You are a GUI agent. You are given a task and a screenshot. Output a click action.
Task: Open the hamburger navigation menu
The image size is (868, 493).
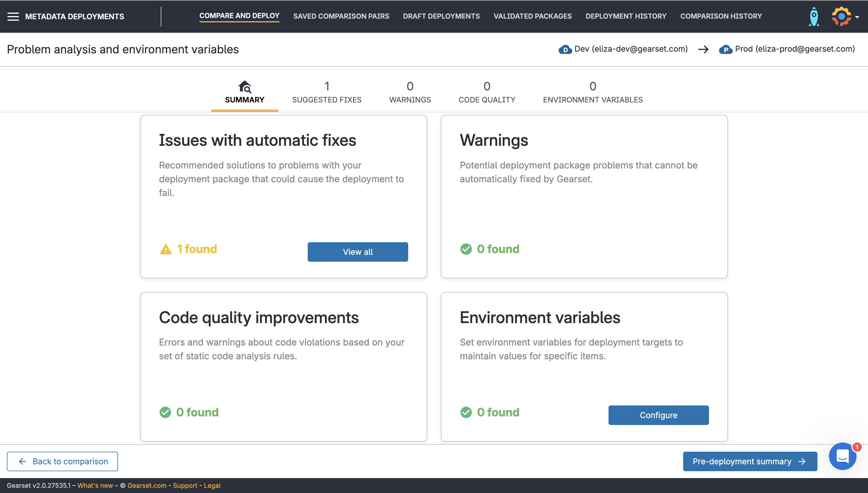click(13, 17)
